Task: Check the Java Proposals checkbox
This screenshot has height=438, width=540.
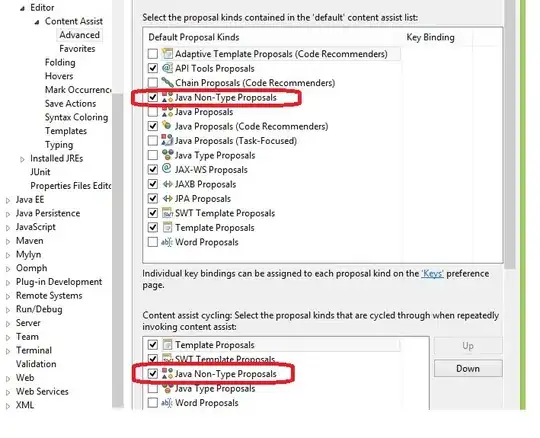Action: pos(153,112)
